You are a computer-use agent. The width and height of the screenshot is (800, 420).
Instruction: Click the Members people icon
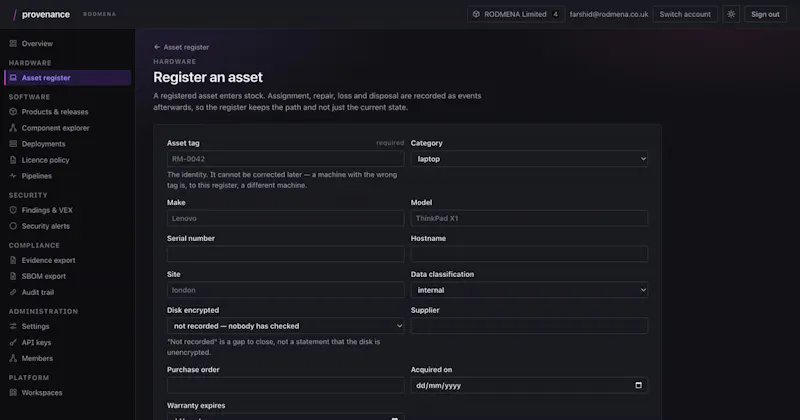13,358
